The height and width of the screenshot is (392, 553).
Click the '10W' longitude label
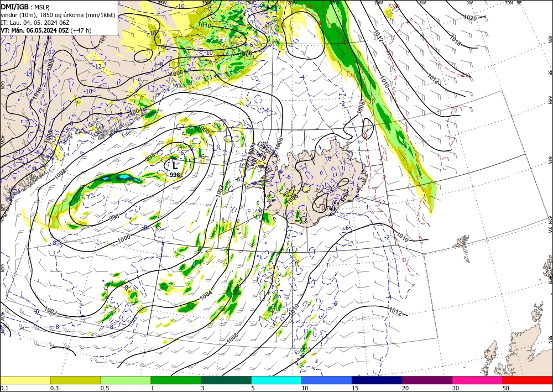(378, 3)
